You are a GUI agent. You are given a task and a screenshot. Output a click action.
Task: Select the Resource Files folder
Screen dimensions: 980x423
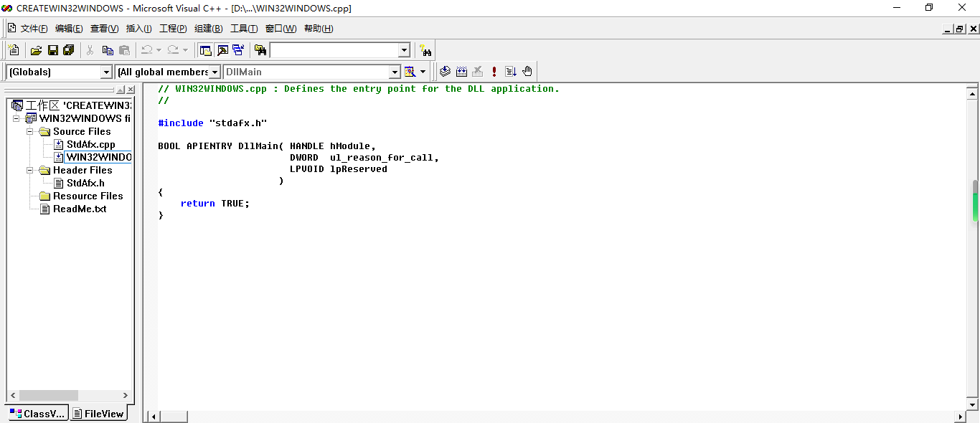(88, 196)
